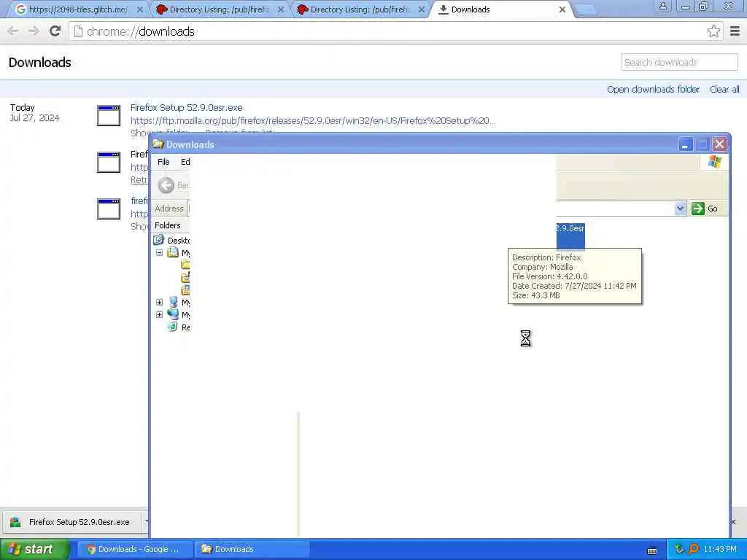Open downloads folder link
Screen dimensions: 747x560
653,90
